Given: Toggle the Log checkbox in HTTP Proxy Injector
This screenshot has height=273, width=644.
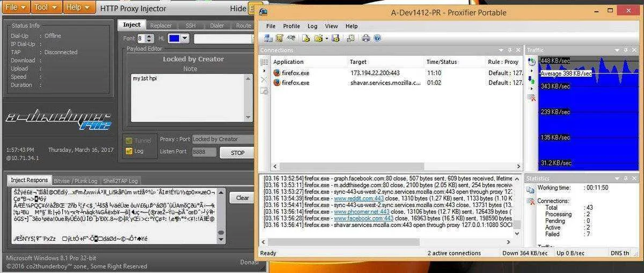Looking at the screenshot, I should (x=129, y=151).
